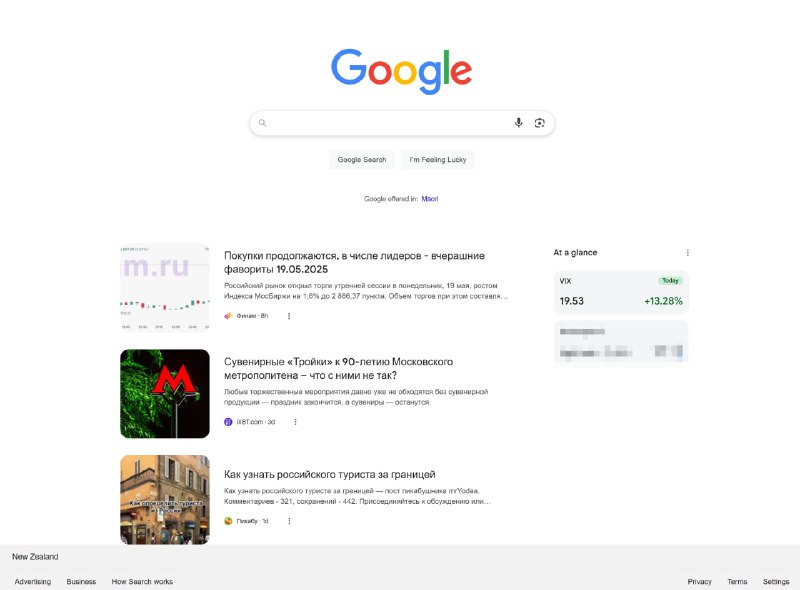Viewport: 800px width, 590px height.
Task: Open options for the iXBT.com article
Action: tap(295, 422)
